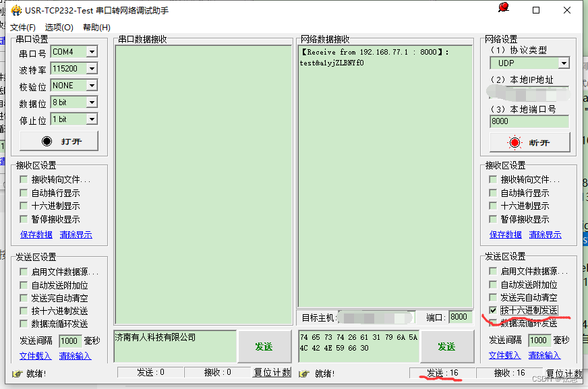Image resolution: width=588 pixels, height=389 pixels.
Task: Click received text test&a1yjZLBNYf0
Action: (x=332, y=63)
